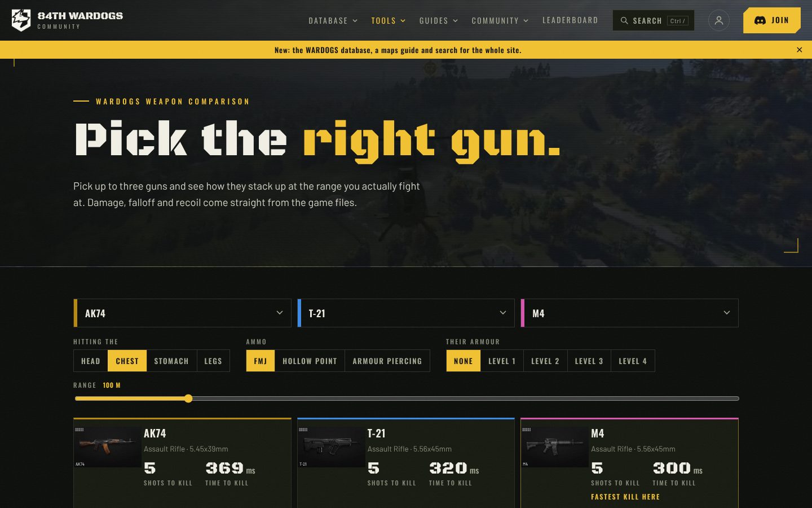Viewport: 812px width, 508px height.
Task: Click the announcement banner text
Action: pyautogui.click(x=398, y=50)
